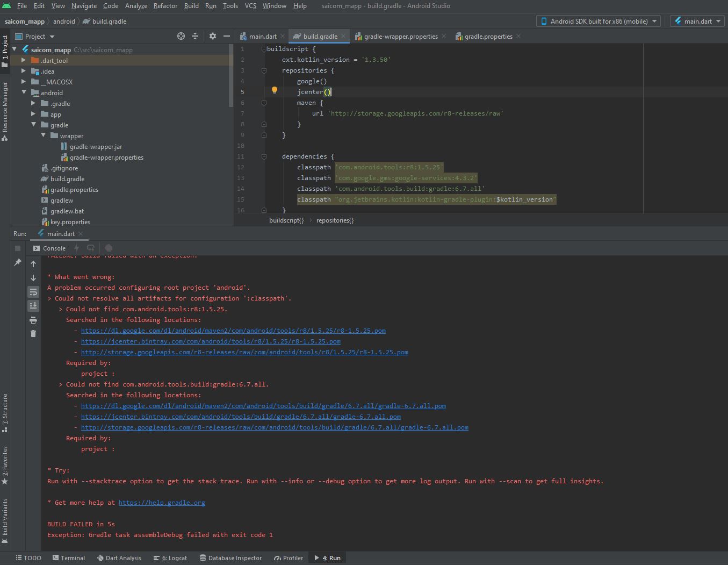Screen dimensions: 728x565
Task: Collapse all nodes in Project panel
Action: tap(195, 36)
